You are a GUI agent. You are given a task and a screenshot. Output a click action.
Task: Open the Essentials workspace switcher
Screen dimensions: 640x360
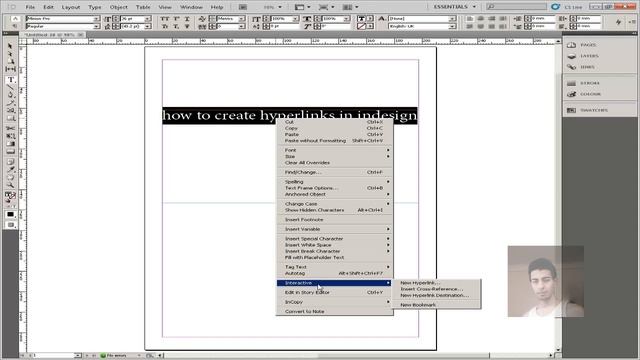[x=454, y=7]
